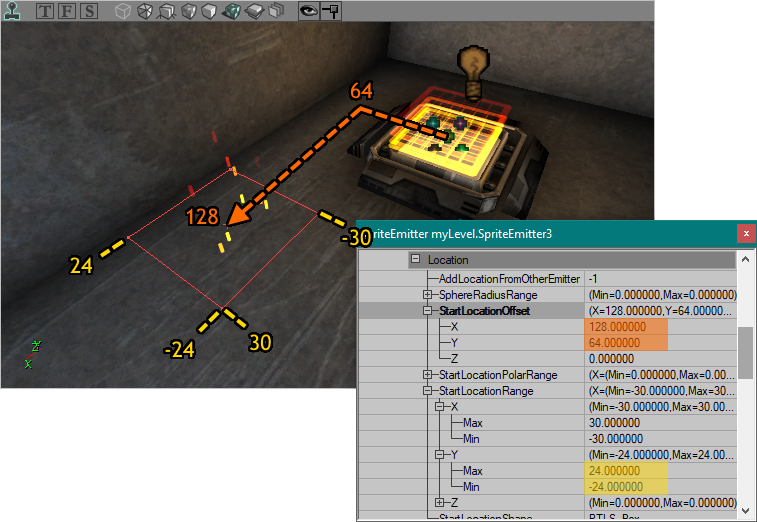This screenshot has width=757, height=522.
Task: Edit Y Max value 24.000000
Action: point(660,470)
